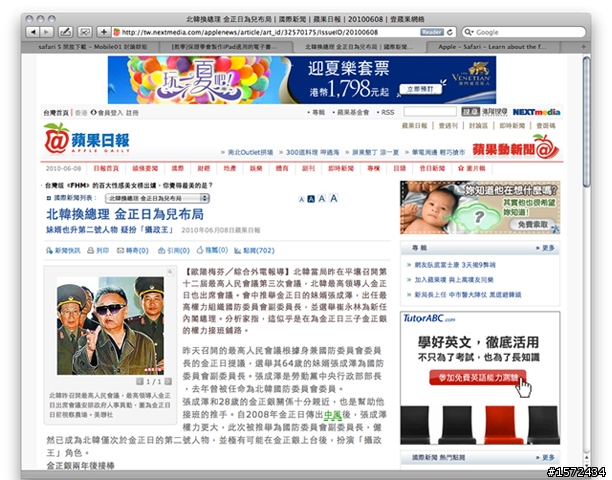Click the 新聞快訊 icon link
612x480 pixels.
[x=63, y=251]
